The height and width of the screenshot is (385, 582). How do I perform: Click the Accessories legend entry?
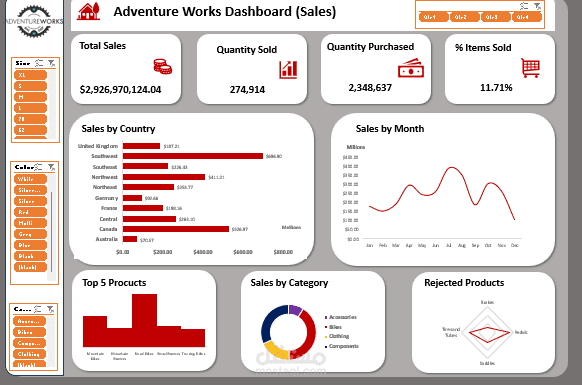point(341,317)
